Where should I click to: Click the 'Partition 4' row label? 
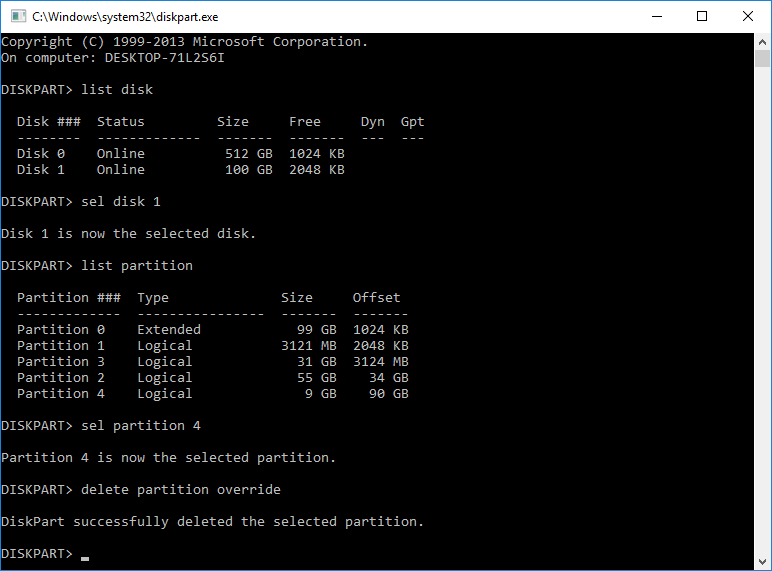(x=61, y=393)
